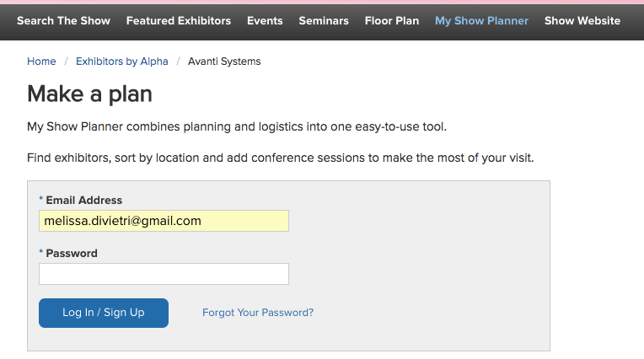This screenshot has width=644, height=359.
Task: Select Seminars in the top navigation
Action: (x=324, y=21)
